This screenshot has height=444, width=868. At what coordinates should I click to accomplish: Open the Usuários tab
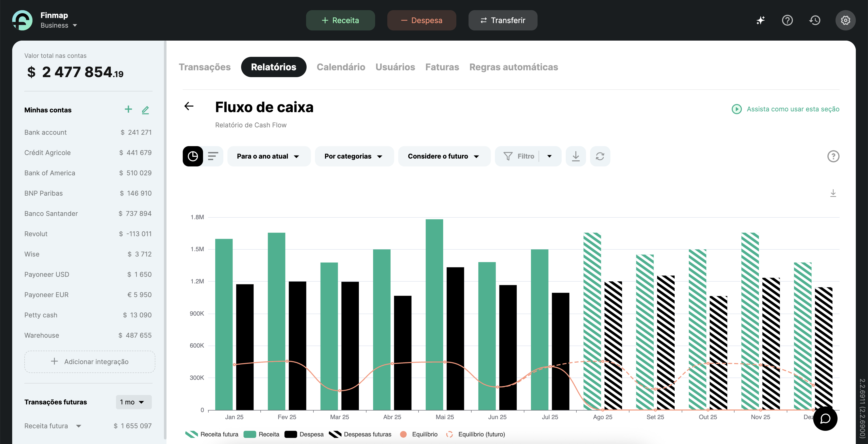(x=395, y=67)
